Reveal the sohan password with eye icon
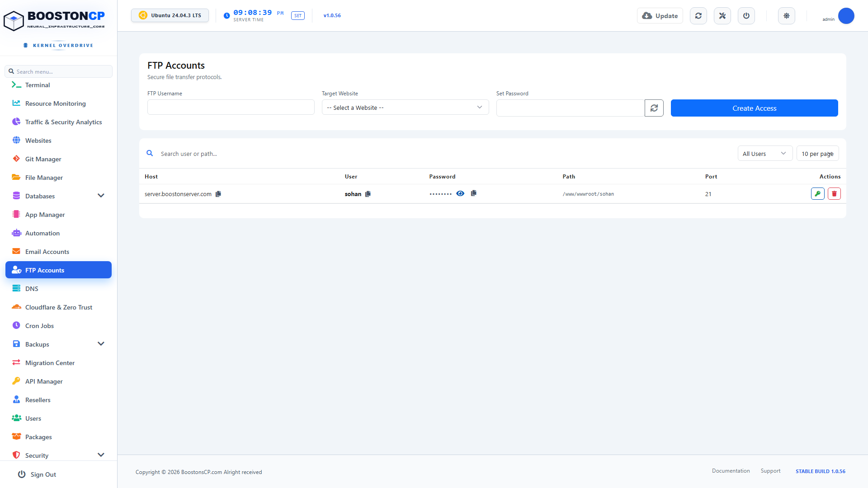The image size is (868, 488). tap(460, 193)
